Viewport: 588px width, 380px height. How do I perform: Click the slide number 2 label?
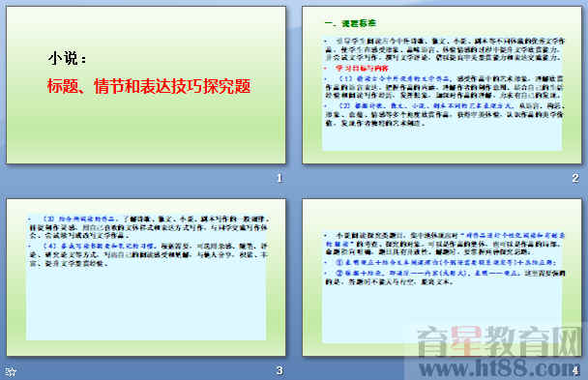(x=575, y=178)
